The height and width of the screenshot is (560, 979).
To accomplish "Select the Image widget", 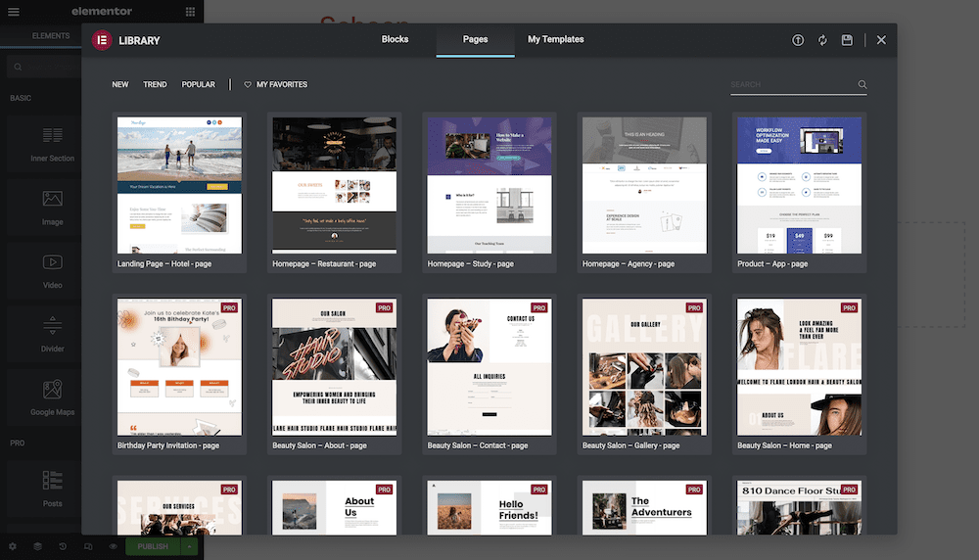I will coord(53,208).
